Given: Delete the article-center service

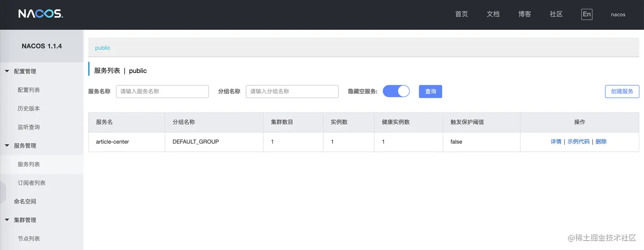Looking at the screenshot, I should [x=601, y=142].
